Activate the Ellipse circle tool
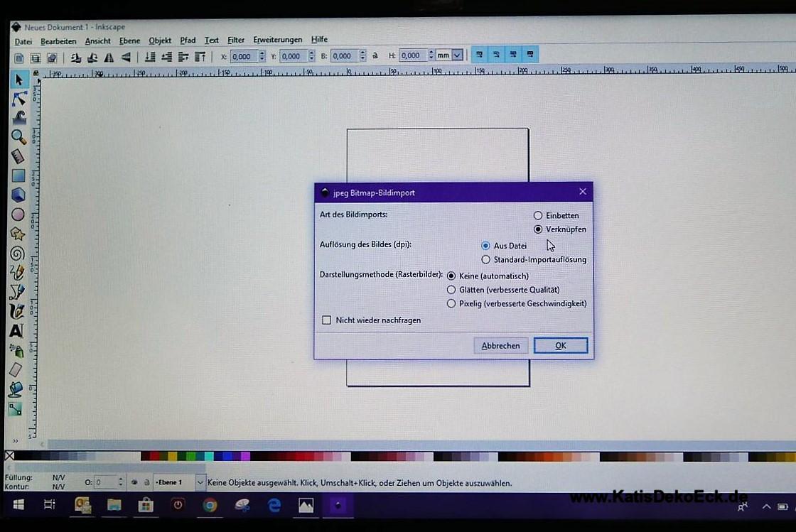 coord(18,215)
